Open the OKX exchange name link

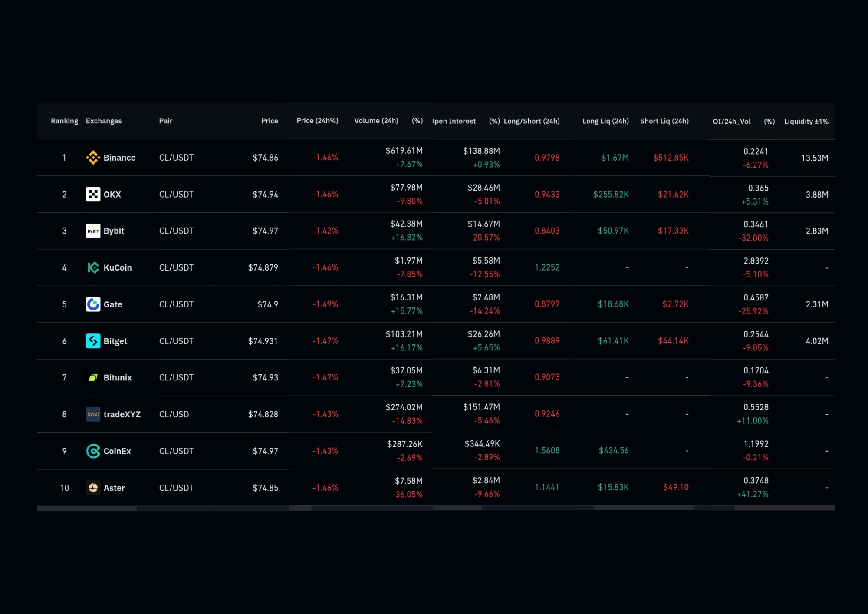pyautogui.click(x=112, y=195)
